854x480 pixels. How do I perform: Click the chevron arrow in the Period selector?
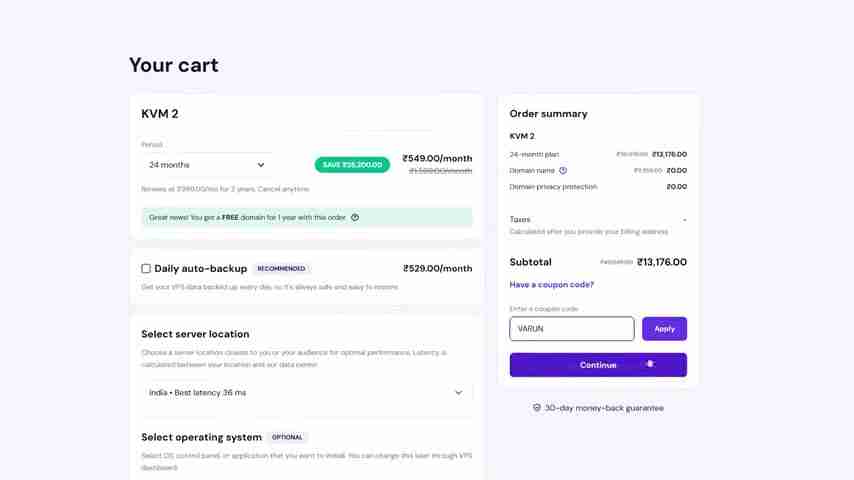click(261, 165)
